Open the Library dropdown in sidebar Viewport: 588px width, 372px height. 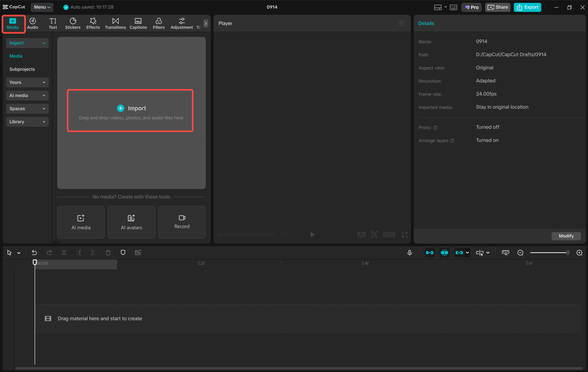click(x=28, y=122)
